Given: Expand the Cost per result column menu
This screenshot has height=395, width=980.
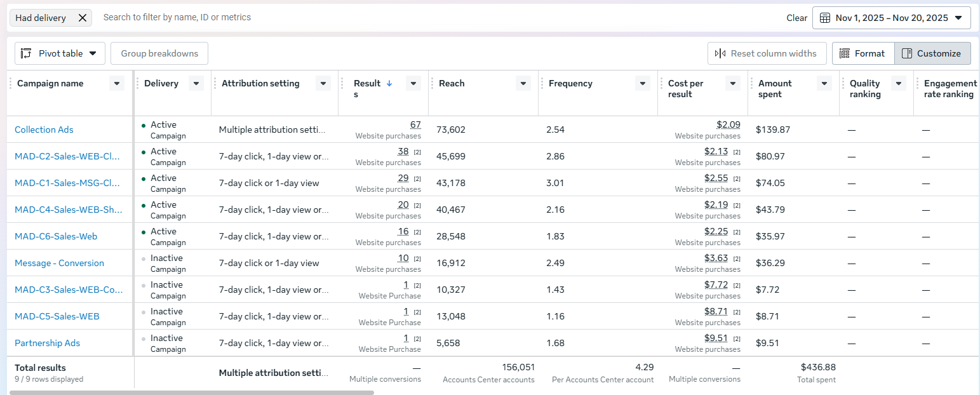Looking at the screenshot, I should (733, 83).
